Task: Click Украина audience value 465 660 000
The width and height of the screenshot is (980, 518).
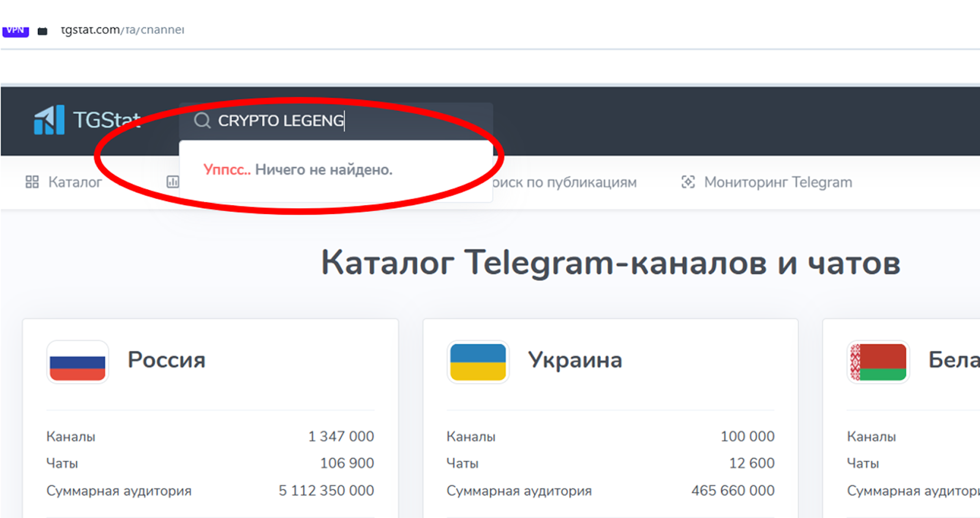Action: [733, 490]
